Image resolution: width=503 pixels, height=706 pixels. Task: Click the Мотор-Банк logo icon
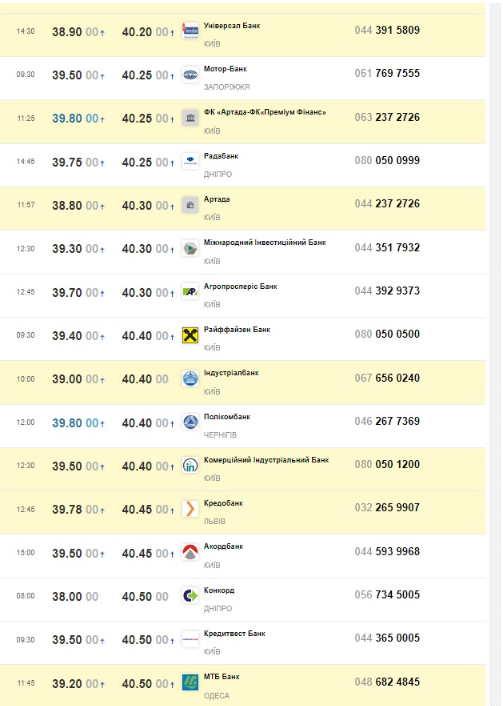(x=190, y=75)
